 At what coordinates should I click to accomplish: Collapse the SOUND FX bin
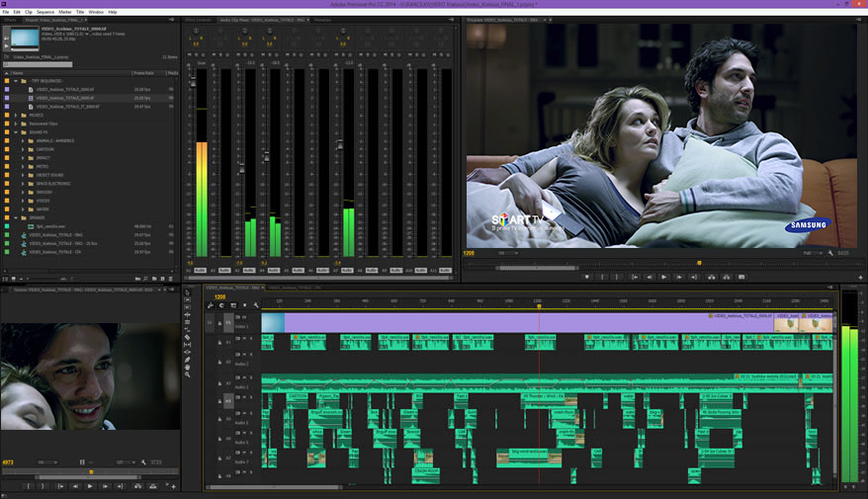[16, 132]
